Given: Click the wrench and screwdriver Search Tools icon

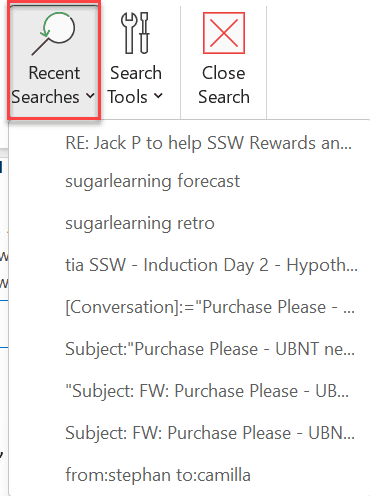Looking at the screenshot, I should click(x=136, y=33).
